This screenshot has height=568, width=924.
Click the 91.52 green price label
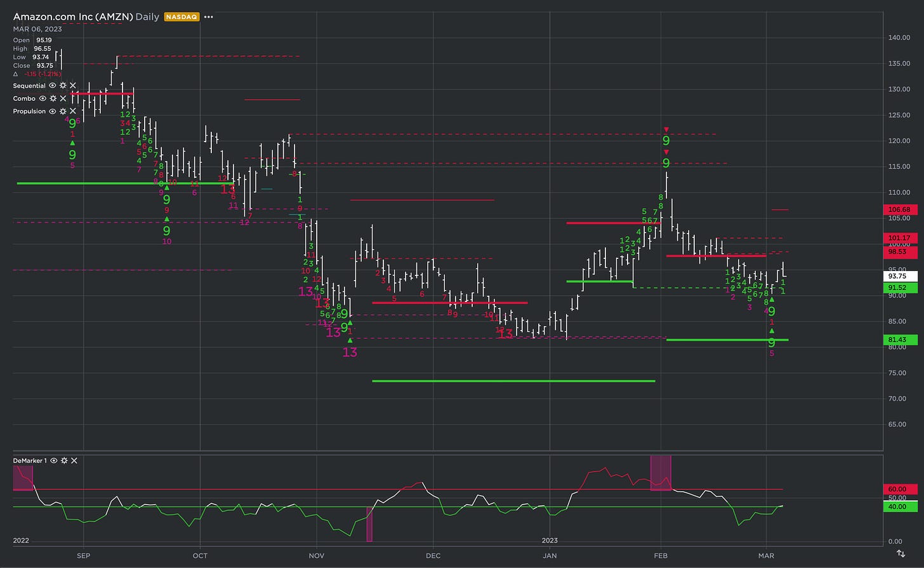click(900, 288)
